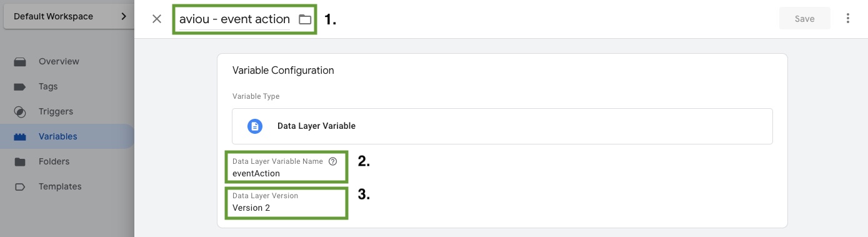Viewport: 868px width, 237px height.
Task: Click the Data Layer Variable type icon
Action: tap(254, 126)
